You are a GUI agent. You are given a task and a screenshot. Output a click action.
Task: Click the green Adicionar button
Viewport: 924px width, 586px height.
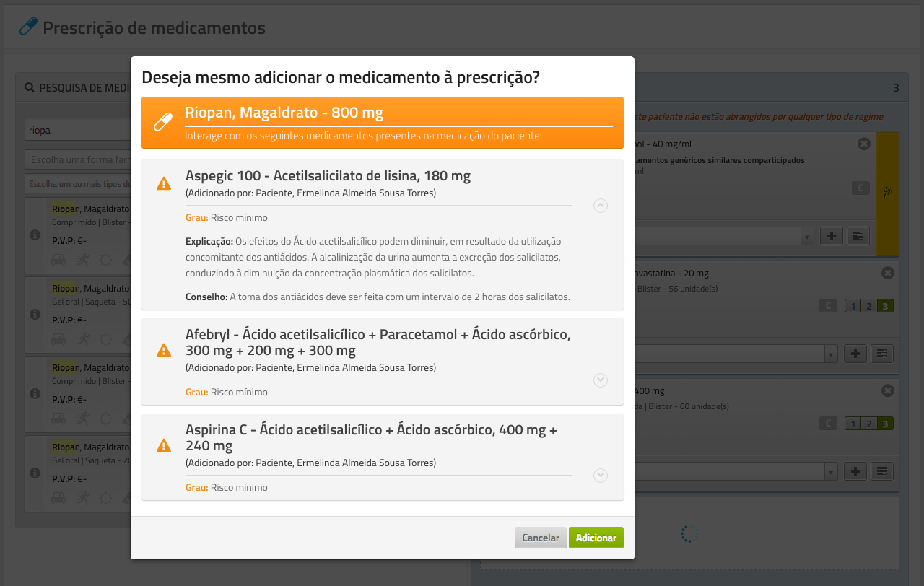point(596,538)
